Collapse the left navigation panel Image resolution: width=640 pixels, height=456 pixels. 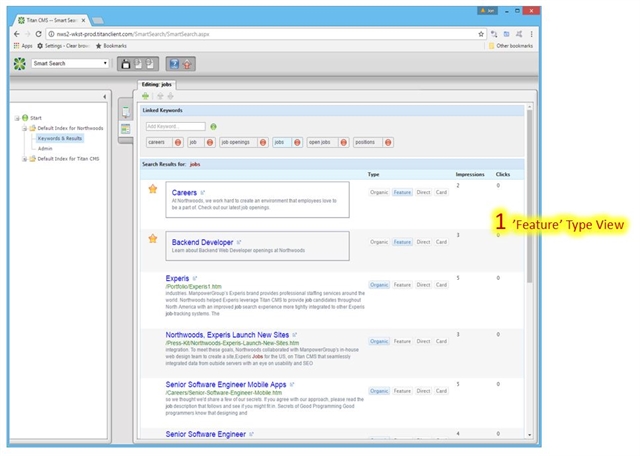pyautogui.click(x=104, y=97)
